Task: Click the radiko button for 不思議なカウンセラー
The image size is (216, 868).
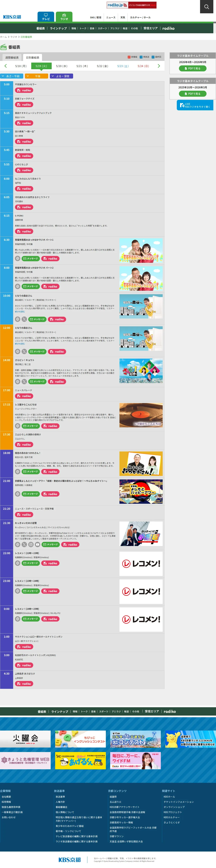Action: click(24, 90)
